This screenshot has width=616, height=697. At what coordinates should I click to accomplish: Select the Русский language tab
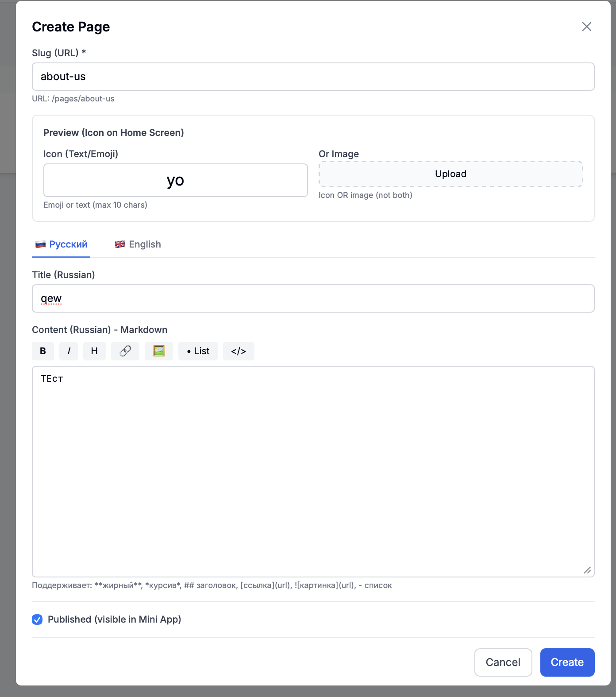(62, 244)
